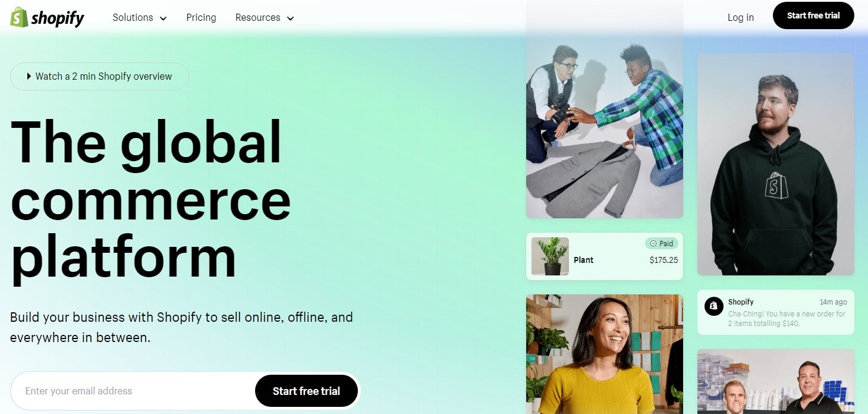Screen dimensions: 868x414
Task: Click the Log in link
Action: pos(740,18)
